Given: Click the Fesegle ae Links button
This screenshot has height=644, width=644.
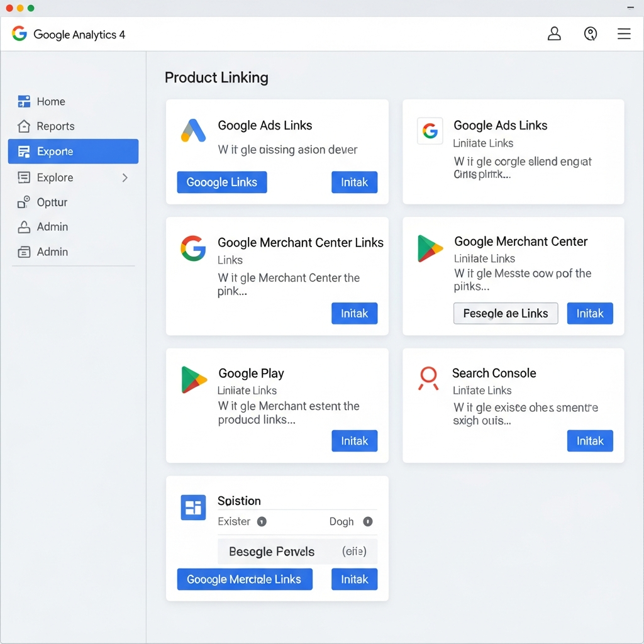Looking at the screenshot, I should (505, 313).
